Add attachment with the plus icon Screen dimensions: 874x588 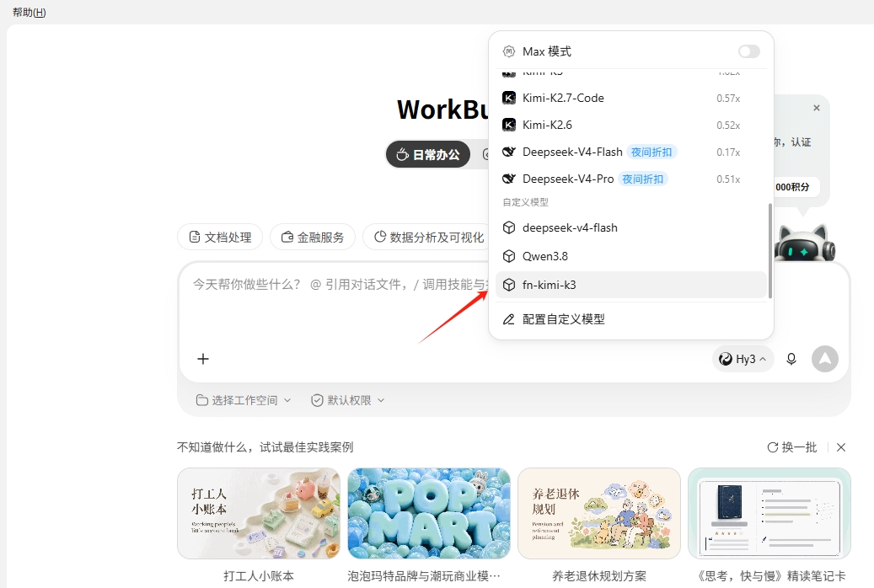click(203, 359)
